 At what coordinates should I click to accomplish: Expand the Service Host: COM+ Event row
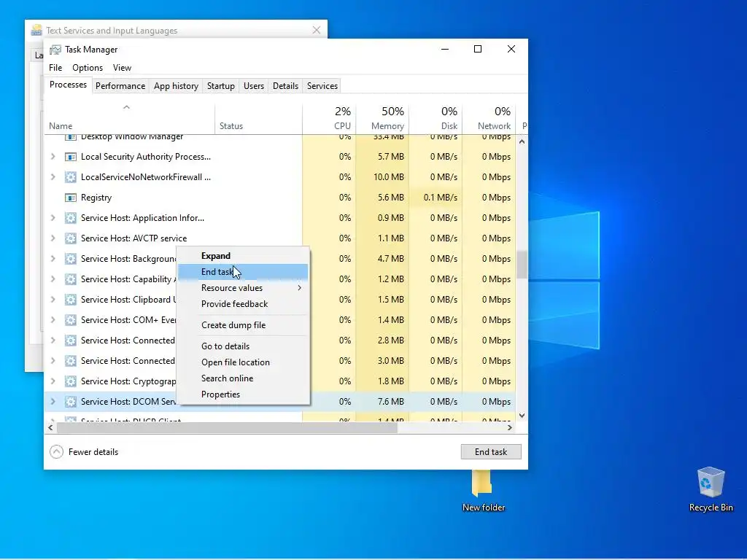click(x=53, y=320)
